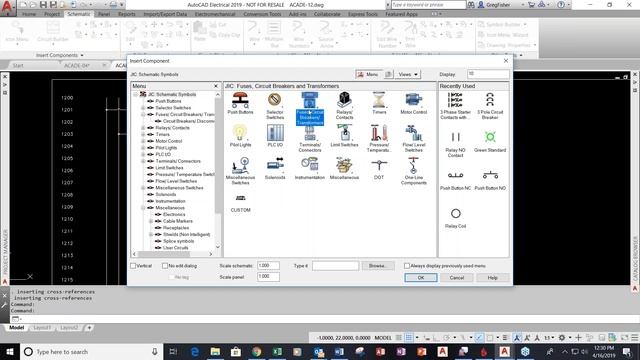Toggle the Menu button in dialog header

click(x=368, y=74)
